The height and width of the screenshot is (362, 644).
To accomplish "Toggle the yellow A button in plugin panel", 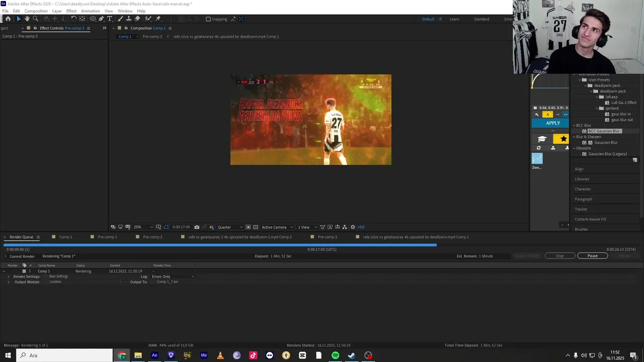I will coord(547,115).
